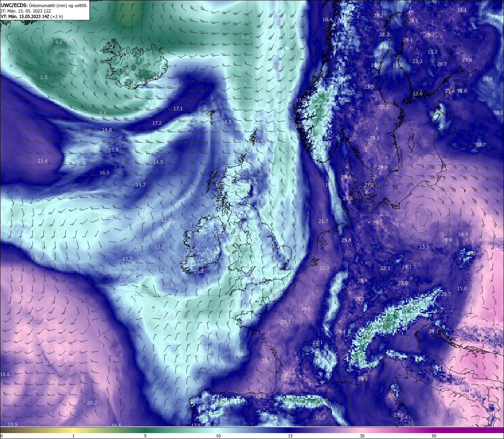Click the map value 20.2

point(92,403)
